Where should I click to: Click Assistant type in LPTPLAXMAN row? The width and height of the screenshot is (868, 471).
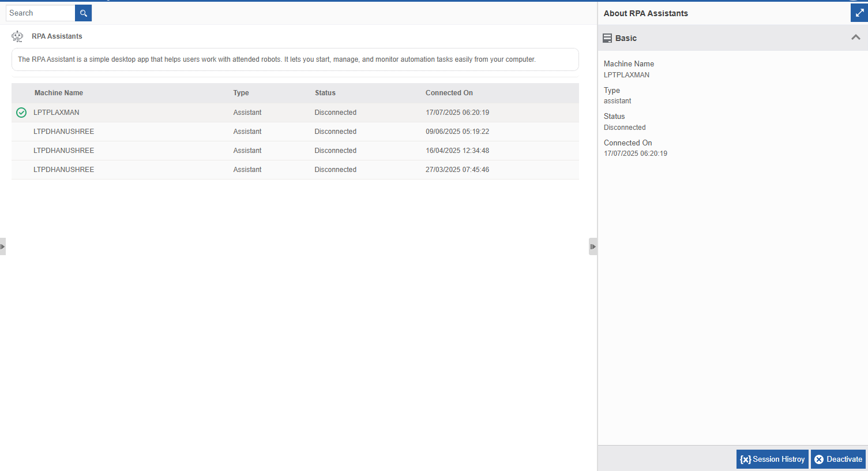(247, 113)
